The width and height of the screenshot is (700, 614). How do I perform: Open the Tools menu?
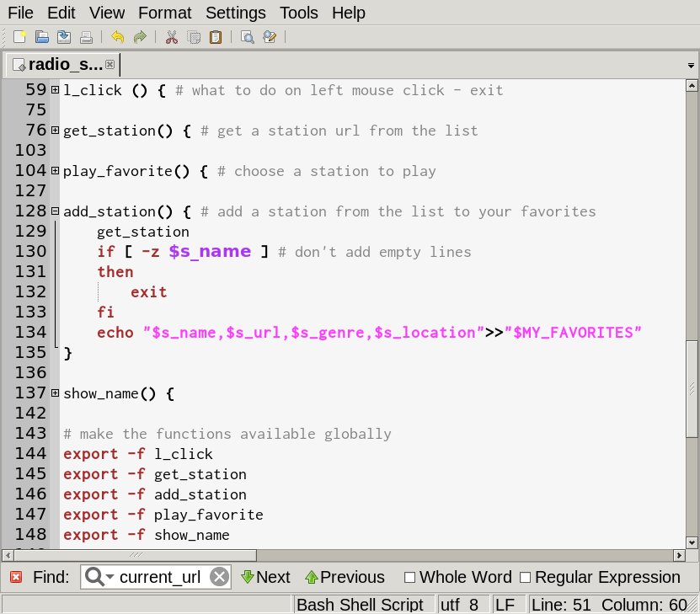click(299, 13)
